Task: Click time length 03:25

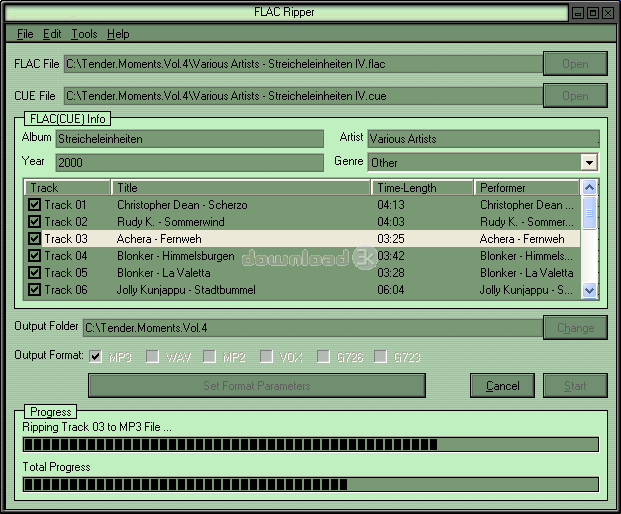Action: [x=391, y=239]
